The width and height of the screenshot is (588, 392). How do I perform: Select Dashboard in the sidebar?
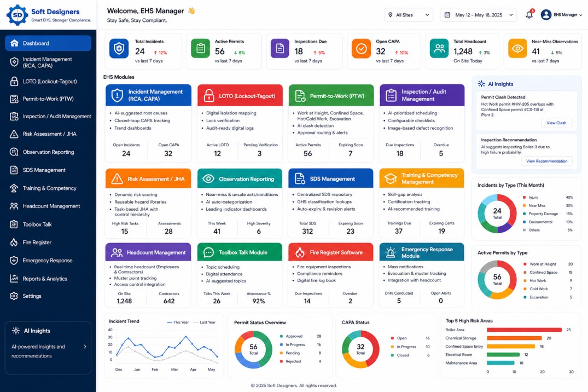point(48,43)
